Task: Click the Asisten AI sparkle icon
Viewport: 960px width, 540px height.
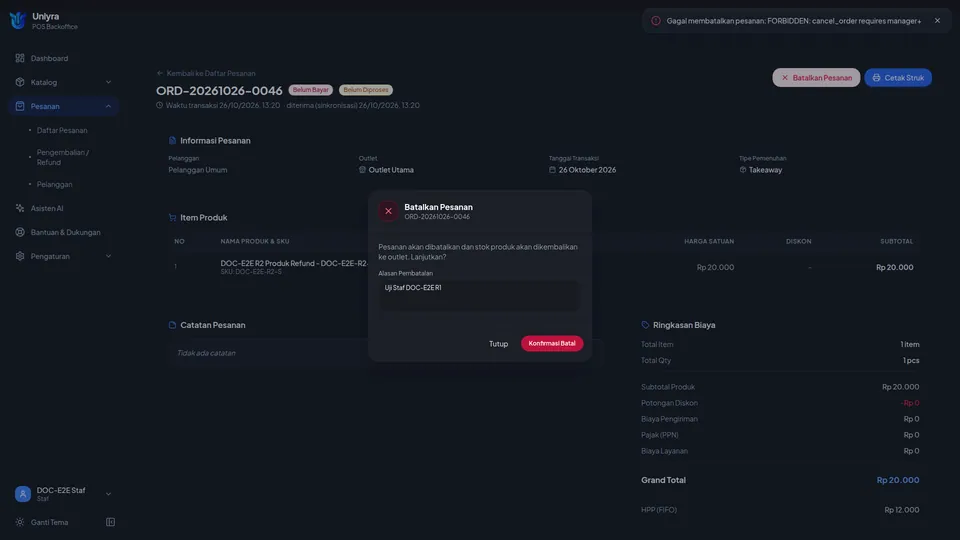Action: point(20,208)
